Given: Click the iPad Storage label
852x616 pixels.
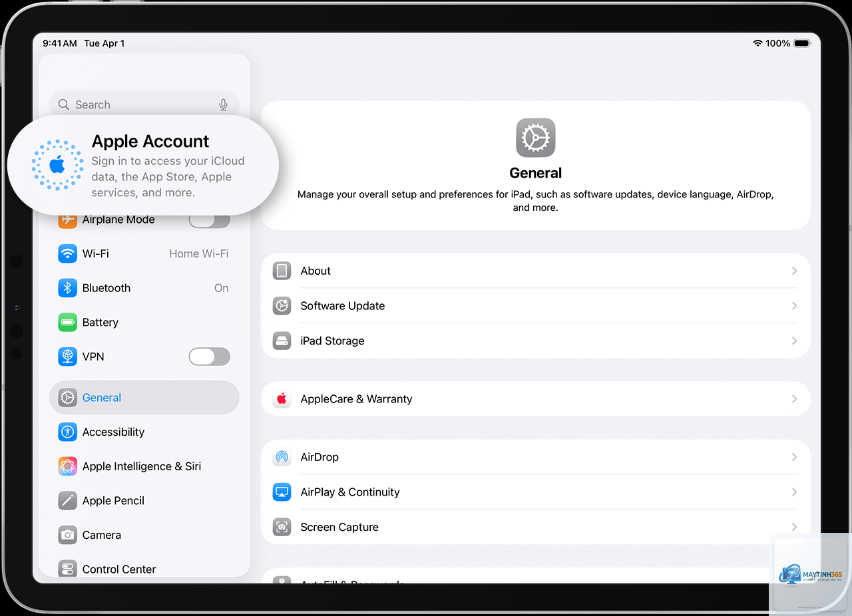Looking at the screenshot, I should (x=333, y=341).
